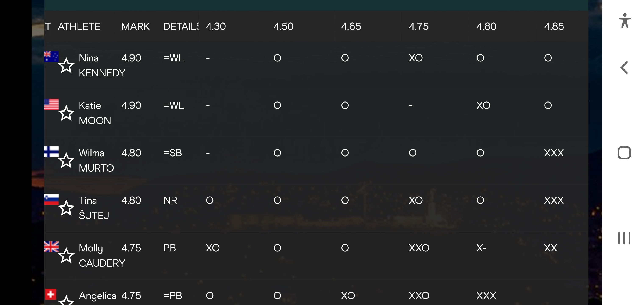Image resolution: width=644 pixels, height=305 pixels.
Task: Select the ATHLETE column header
Action: tap(79, 26)
